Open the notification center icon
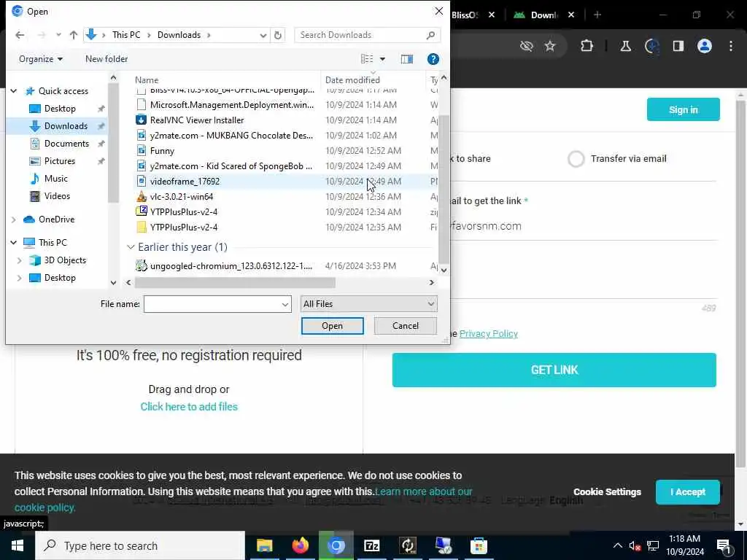 (724, 545)
